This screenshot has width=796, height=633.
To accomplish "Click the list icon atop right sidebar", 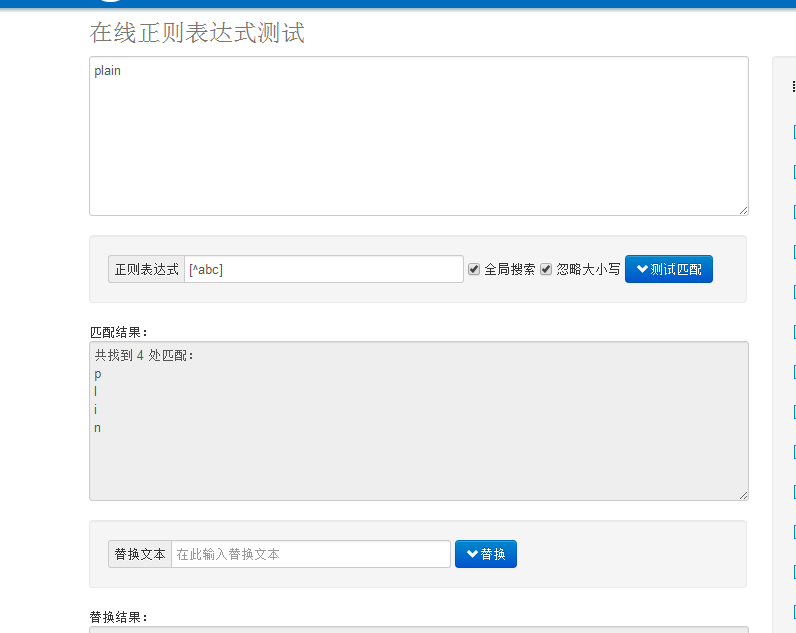I will point(793,87).
